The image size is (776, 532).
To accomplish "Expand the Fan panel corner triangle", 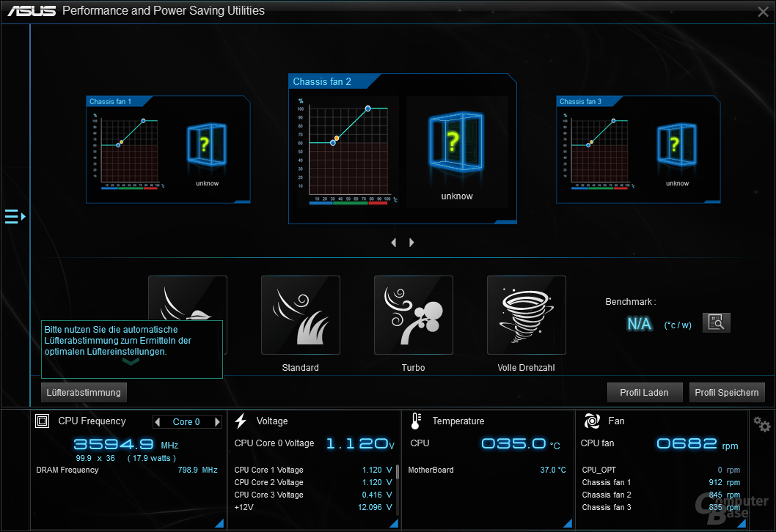I will point(741,523).
